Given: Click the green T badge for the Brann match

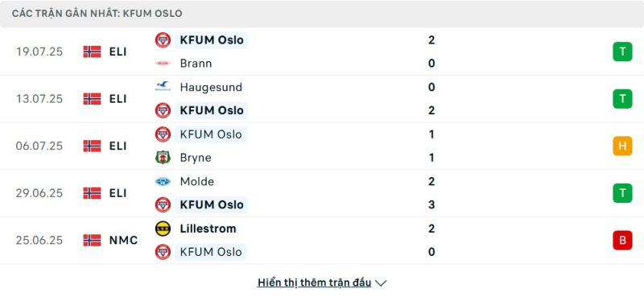Looking at the screenshot, I should pyautogui.click(x=622, y=52).
